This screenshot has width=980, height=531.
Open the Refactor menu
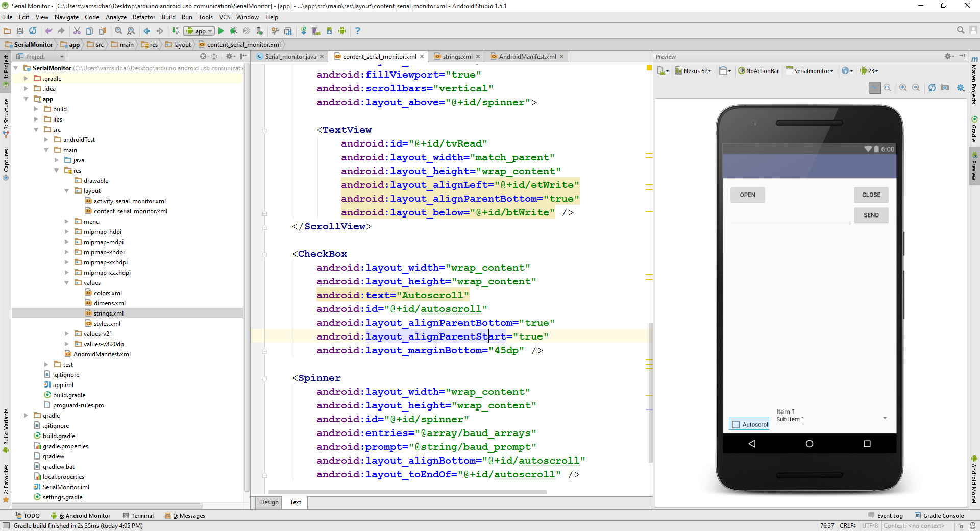click(x=143, y=17)
